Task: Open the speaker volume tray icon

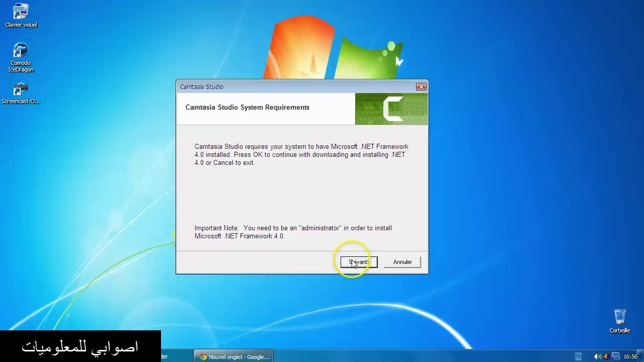Action: click(x=598, y=356)
